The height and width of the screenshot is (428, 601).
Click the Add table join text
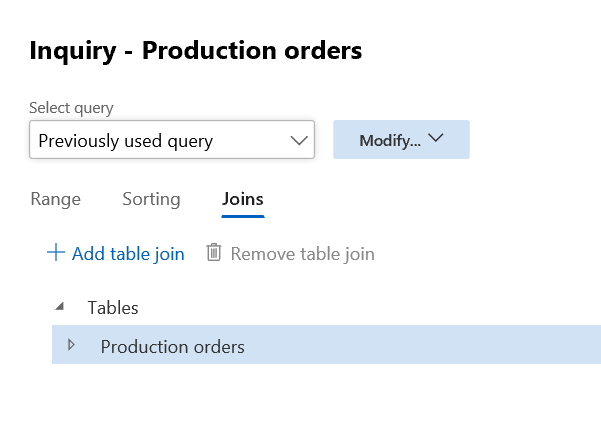(128, 254)
